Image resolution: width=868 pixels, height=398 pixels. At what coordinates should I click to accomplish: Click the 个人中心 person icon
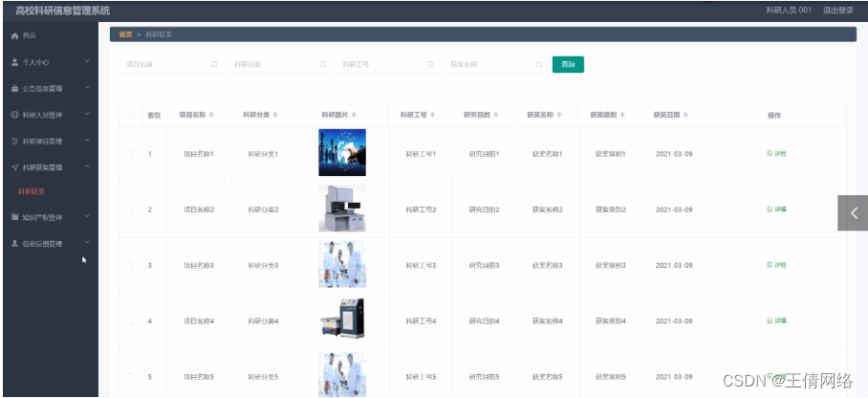(15, 62)
